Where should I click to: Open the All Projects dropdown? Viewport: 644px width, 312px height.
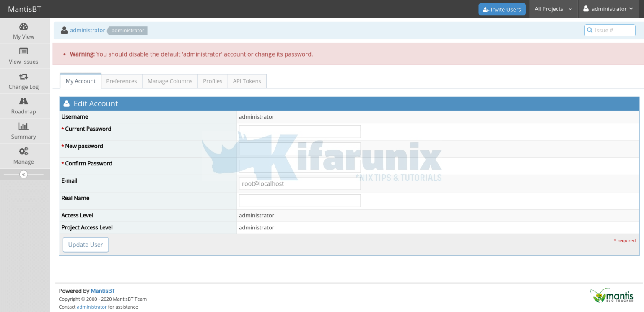click(553, 9)
